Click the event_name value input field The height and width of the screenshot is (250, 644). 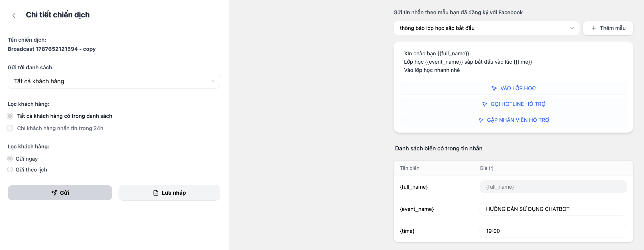point(553,209)
